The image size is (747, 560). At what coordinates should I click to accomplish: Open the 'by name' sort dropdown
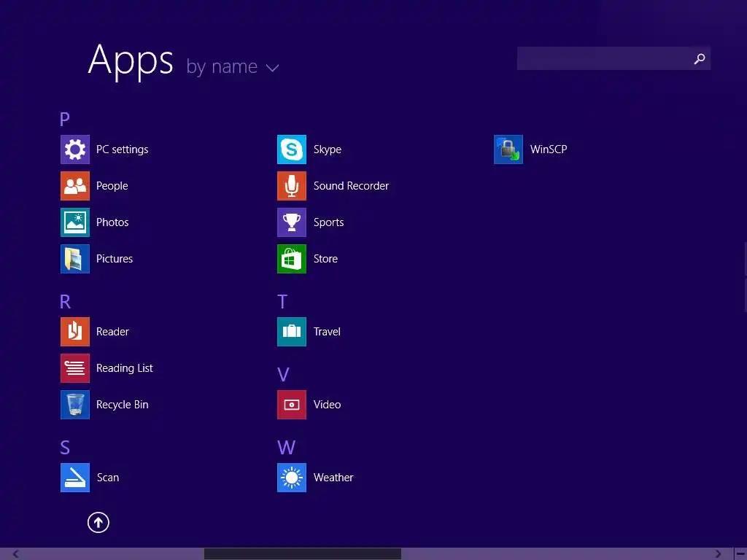click(233, 66)
